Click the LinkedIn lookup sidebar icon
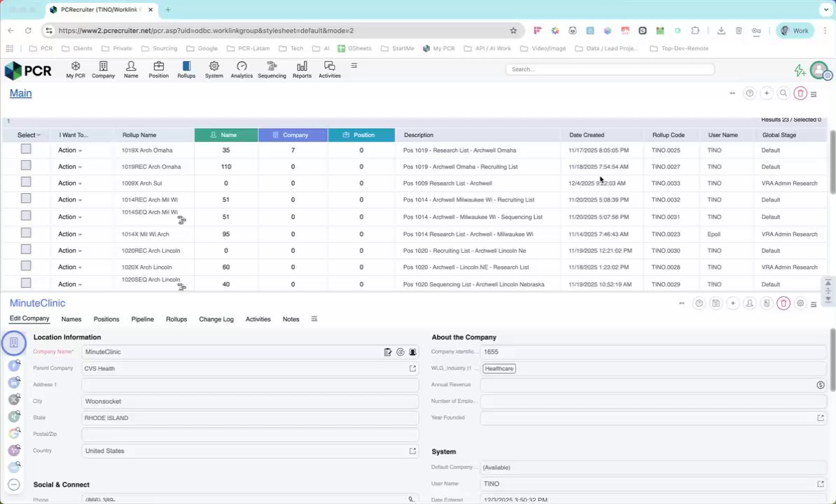The image size is (836, 504). (x=15, y=382)
